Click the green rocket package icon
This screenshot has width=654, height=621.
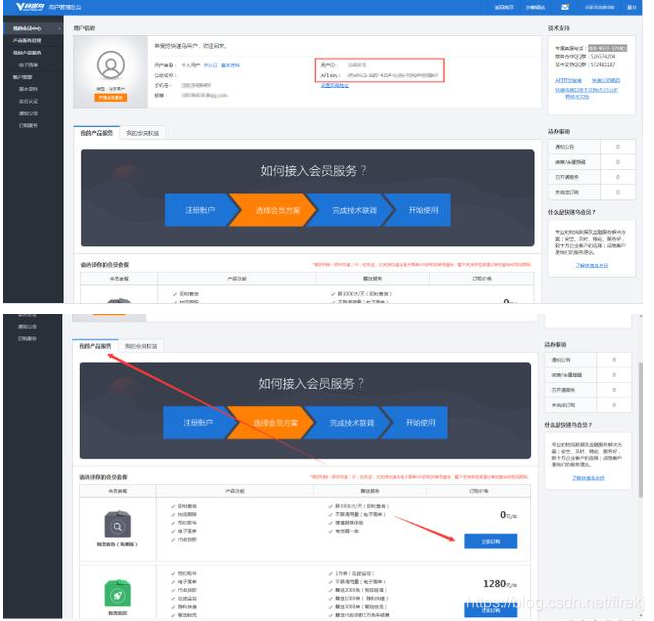click(x=117, y=593)
